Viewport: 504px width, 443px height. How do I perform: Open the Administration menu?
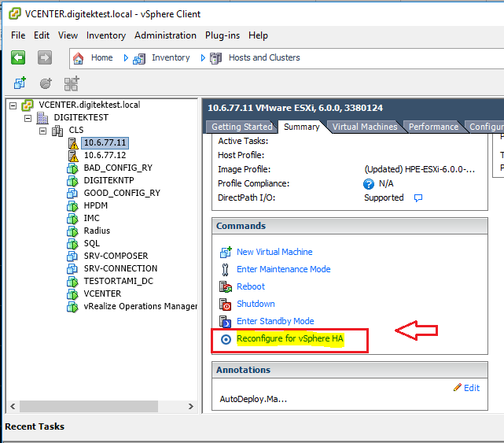pos(165,35)
